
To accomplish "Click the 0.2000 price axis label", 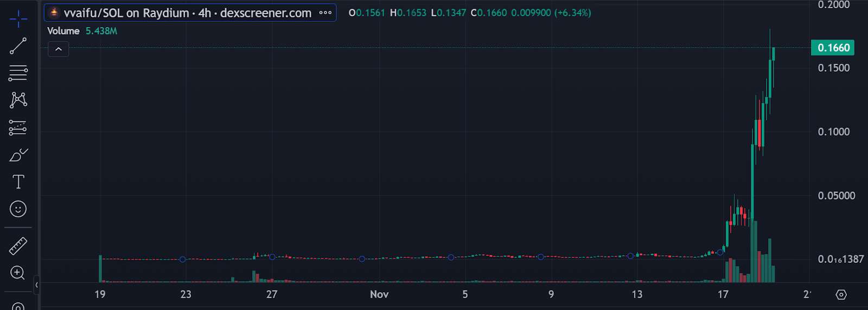I will pos(834,5).
